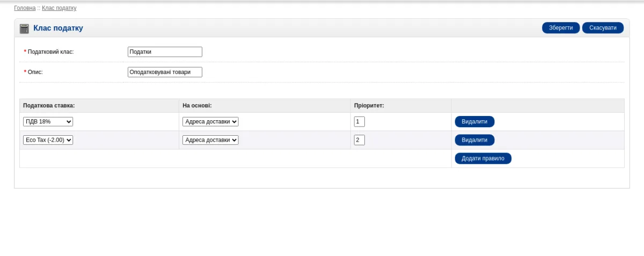Expand the ПДВ 18% tax rate dropdown
The height and width of the screenshot is (256, 644).
point(48,122)
